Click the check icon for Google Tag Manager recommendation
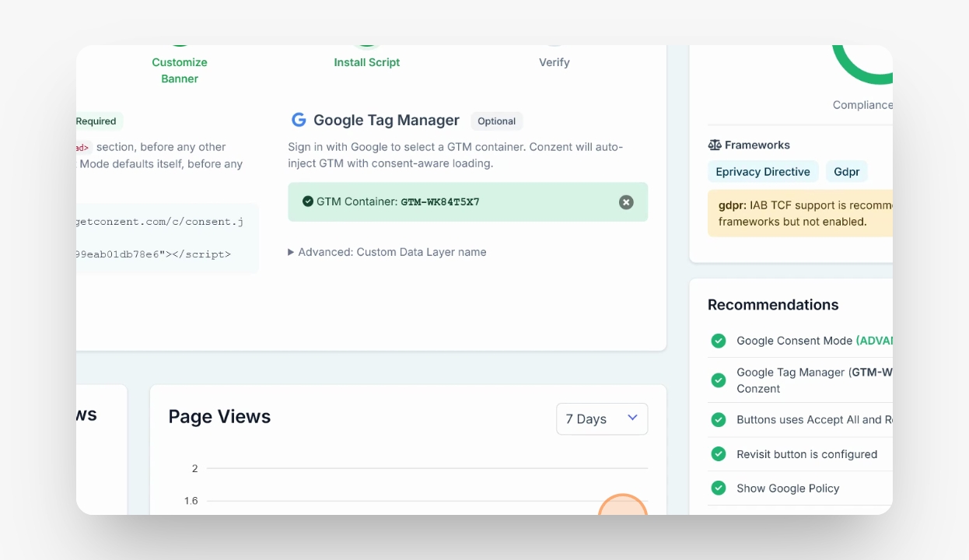Image resolution: width=969 pixels, height=560 pixels. click(x=719, y=380)
